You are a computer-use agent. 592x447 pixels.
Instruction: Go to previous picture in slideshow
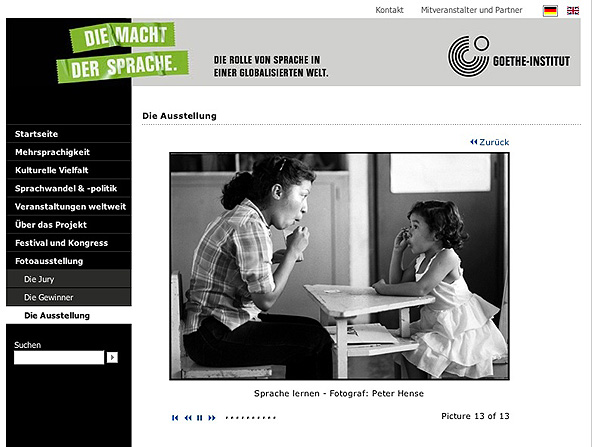click(188, 418)
